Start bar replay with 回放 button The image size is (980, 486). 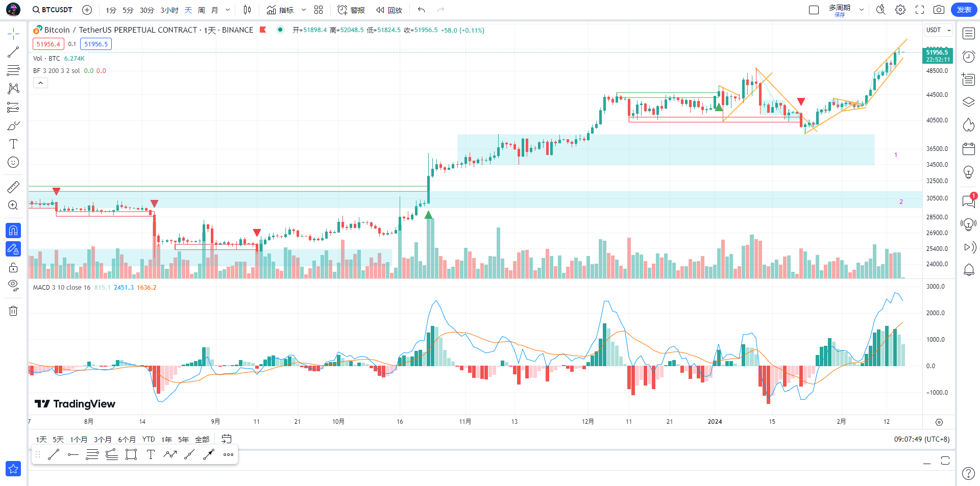point(389,10)
